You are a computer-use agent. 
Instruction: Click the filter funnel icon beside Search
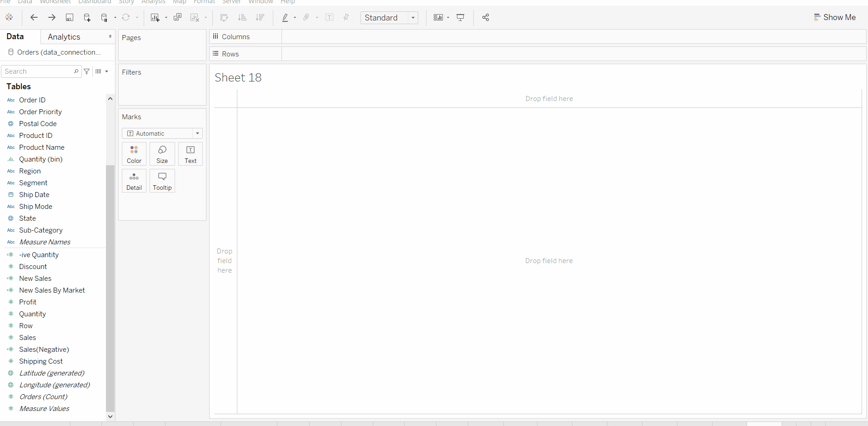click(87, 71)
